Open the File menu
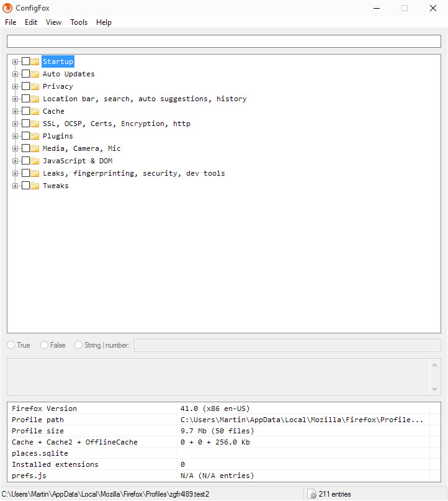448x501 pixels. click(11, 22)
